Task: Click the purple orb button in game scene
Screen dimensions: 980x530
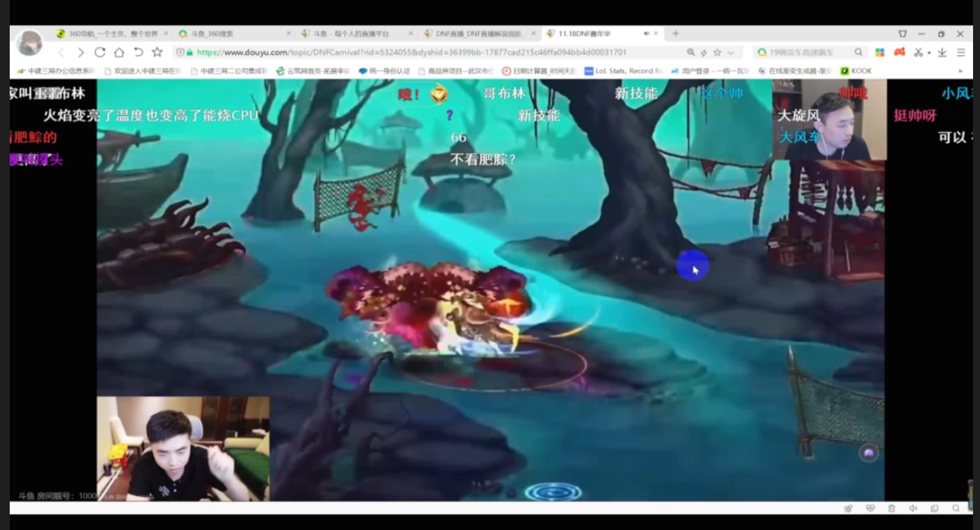Action: 868,454
